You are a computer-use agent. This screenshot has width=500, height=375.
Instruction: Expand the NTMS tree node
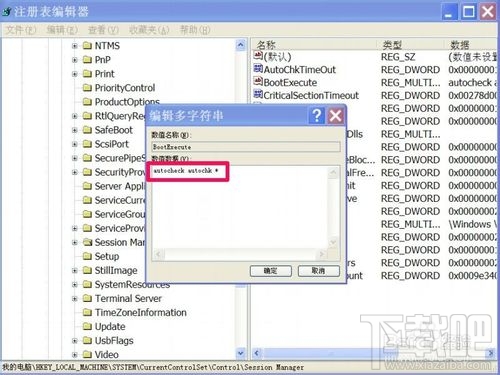pyautogui.click(x=75, y=46)
